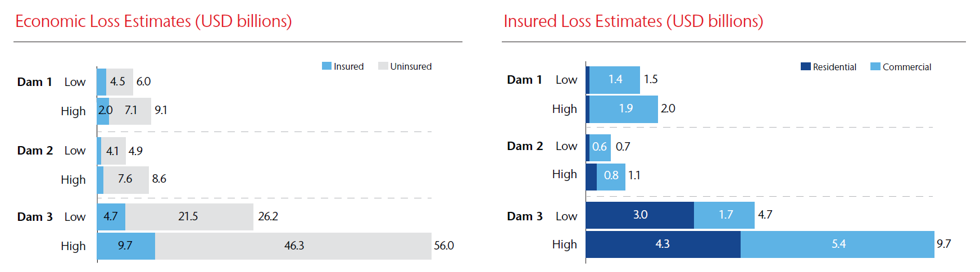
Task: Click the Uninsured legend text label
Action: pos(411,67)
